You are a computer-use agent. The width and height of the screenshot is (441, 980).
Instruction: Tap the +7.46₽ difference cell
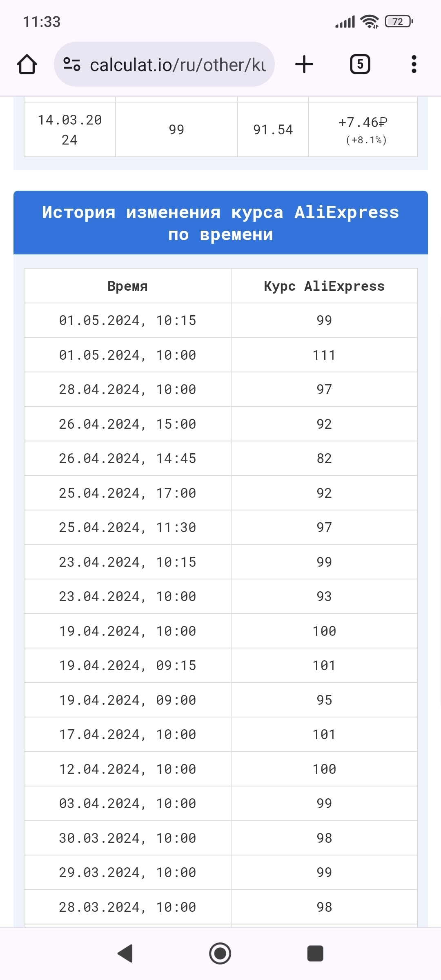tap(363, 129)
